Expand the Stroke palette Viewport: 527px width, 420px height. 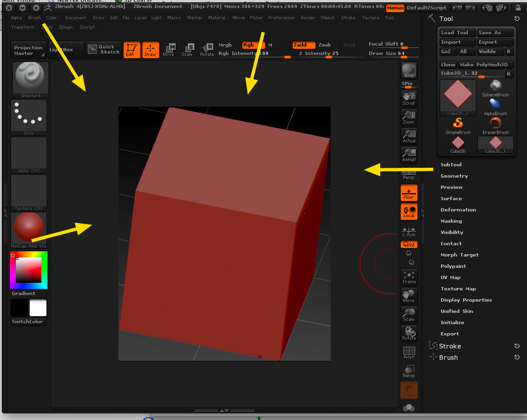449,346
